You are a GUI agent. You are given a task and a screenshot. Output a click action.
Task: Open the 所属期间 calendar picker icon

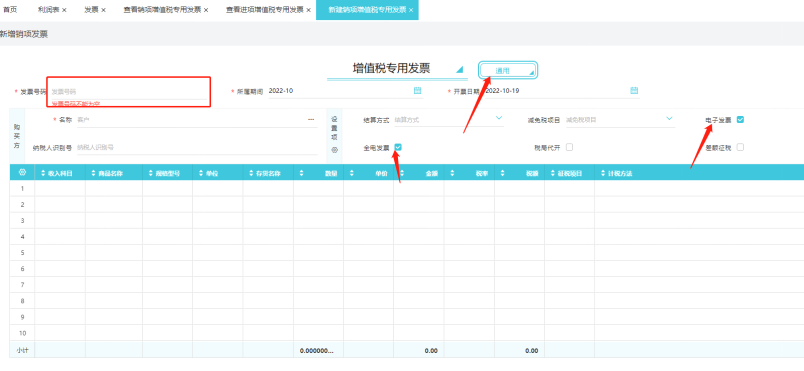coord(417,91)
